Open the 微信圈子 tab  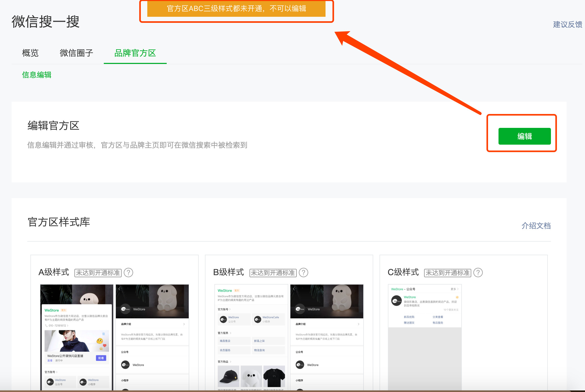click(x=76, y=53)
